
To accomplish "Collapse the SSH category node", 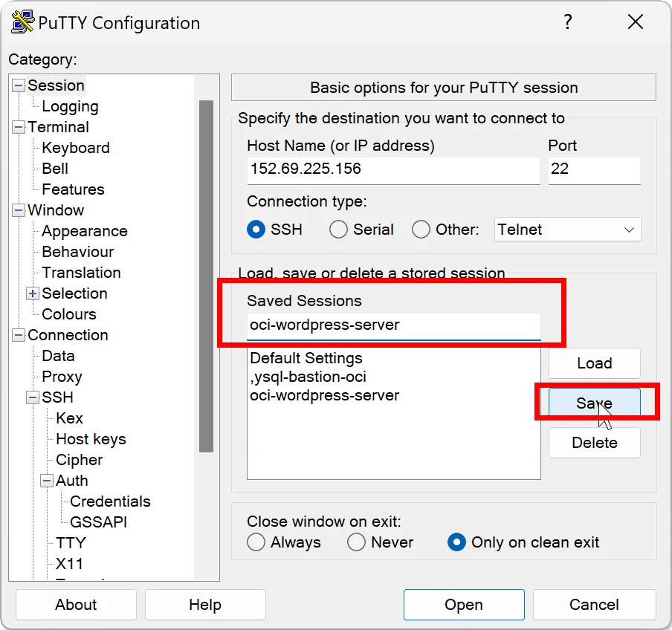I will [33, 398].
